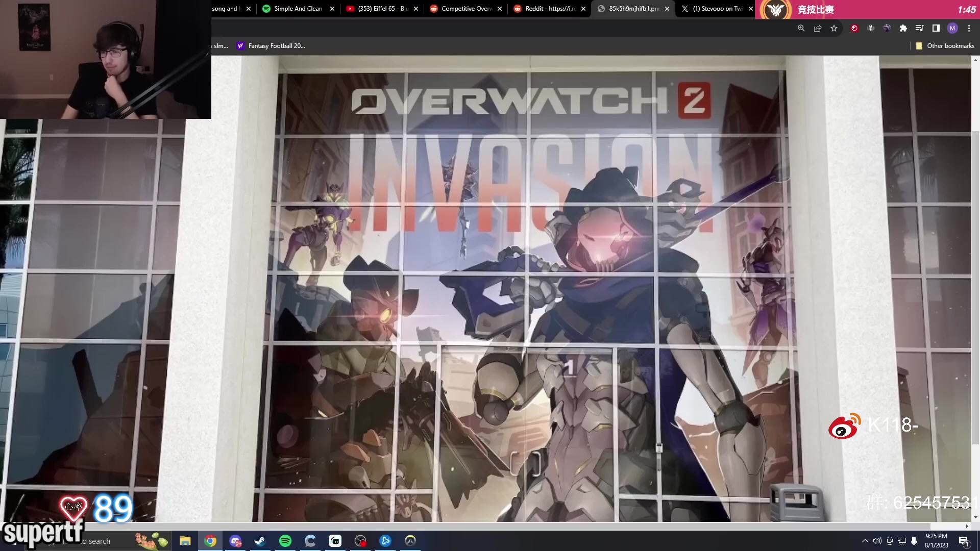Screen dimensions: 980x551
Task: Click the horizontal scrollbar right arrow
Action: click(x=967, y=526)
